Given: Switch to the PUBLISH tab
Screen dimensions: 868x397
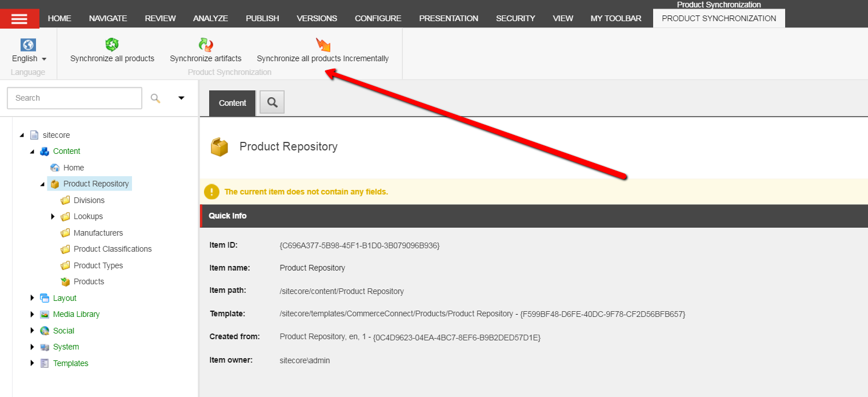Looking at the screenshot, I should (262, 18).
